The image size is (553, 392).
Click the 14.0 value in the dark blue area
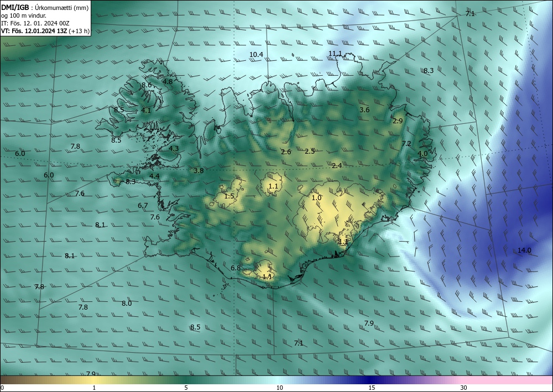tap(524, 250)
